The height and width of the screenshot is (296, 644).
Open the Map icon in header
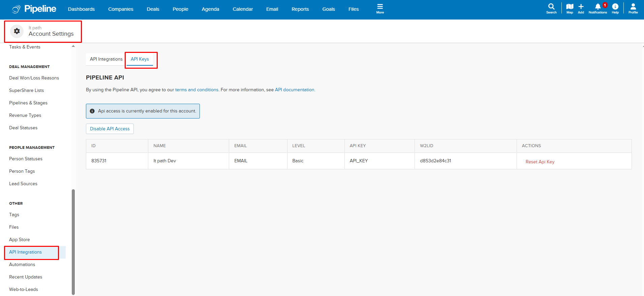click(570, 7)
